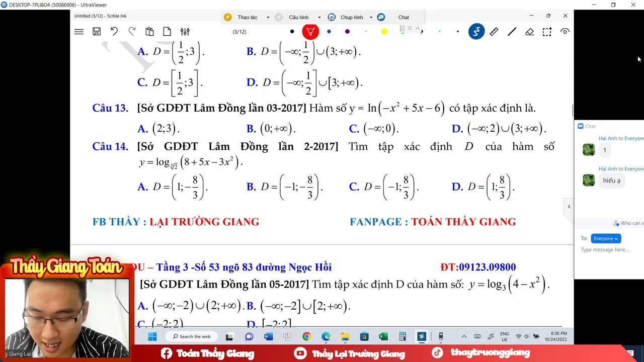
Task: Open Microsoft Store from the taskbar
Action: point(364,336)
